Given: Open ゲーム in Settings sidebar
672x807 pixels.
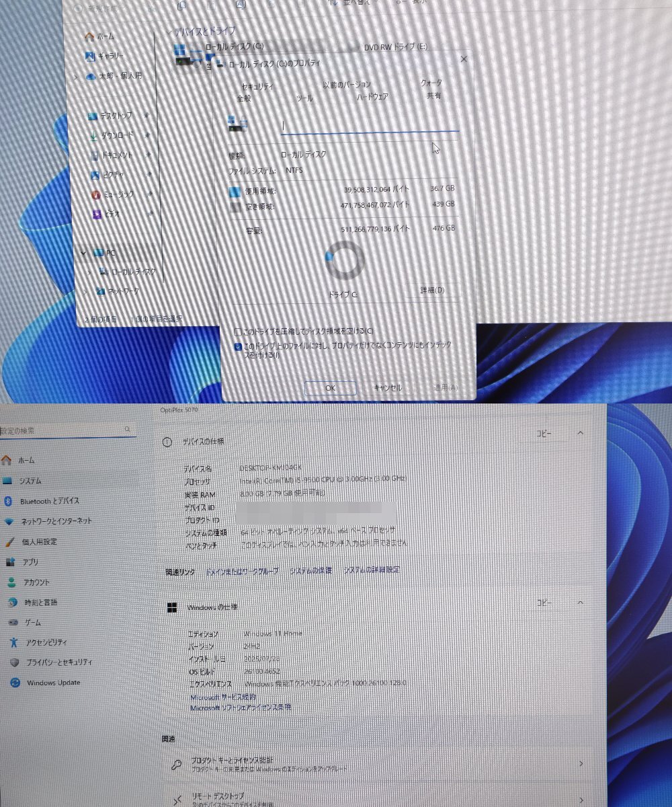Looking at the screenshot, I should coord(26,622).
